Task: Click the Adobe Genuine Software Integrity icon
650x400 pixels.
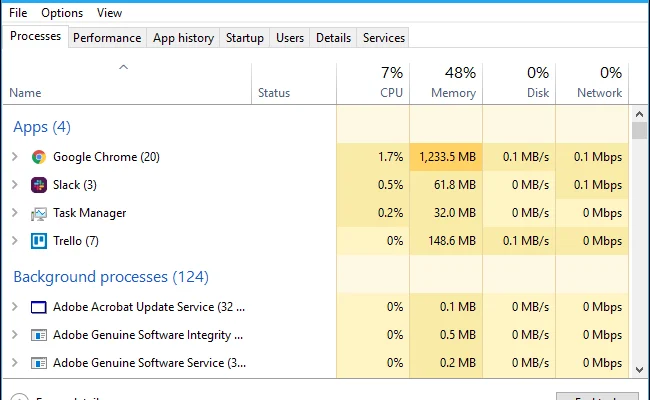Action: (39, 335)
